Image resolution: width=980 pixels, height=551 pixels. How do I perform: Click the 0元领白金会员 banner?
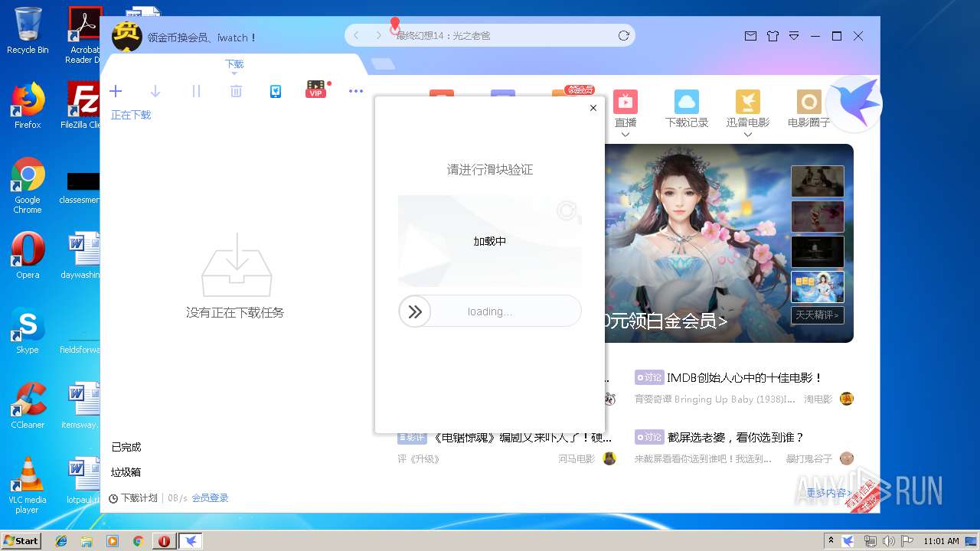tap(666, 321)
